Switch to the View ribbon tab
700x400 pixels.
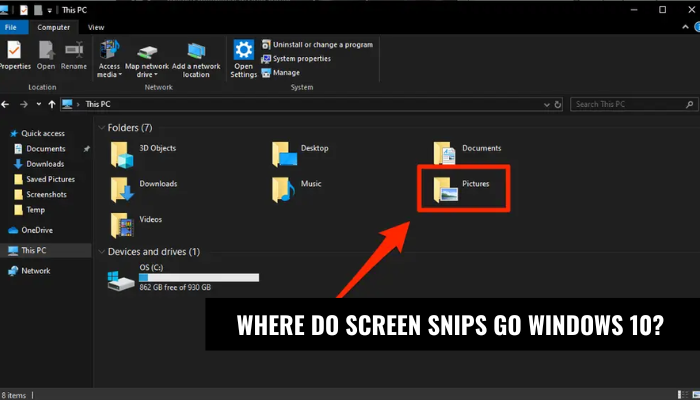[x=96, y=27]
